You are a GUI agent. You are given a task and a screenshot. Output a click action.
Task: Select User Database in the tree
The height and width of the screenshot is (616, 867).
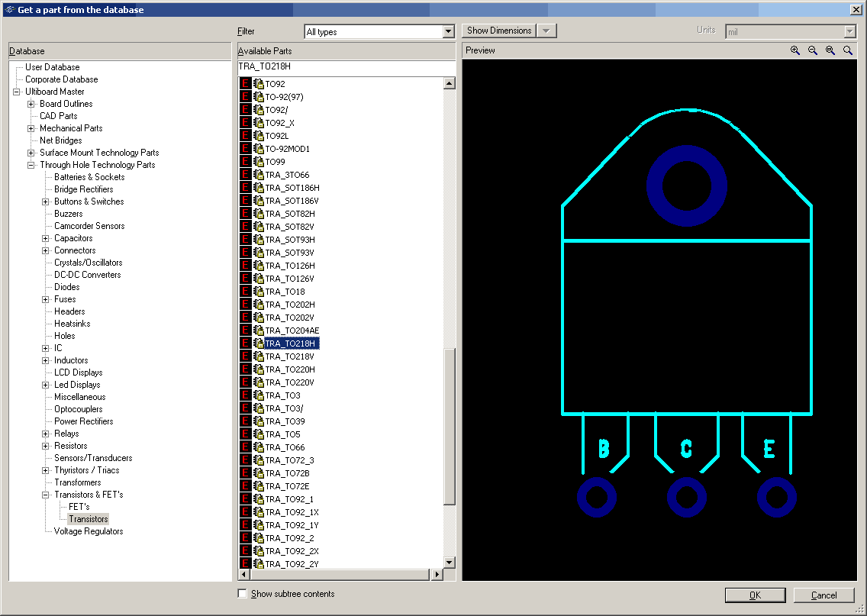pos(53,67)
